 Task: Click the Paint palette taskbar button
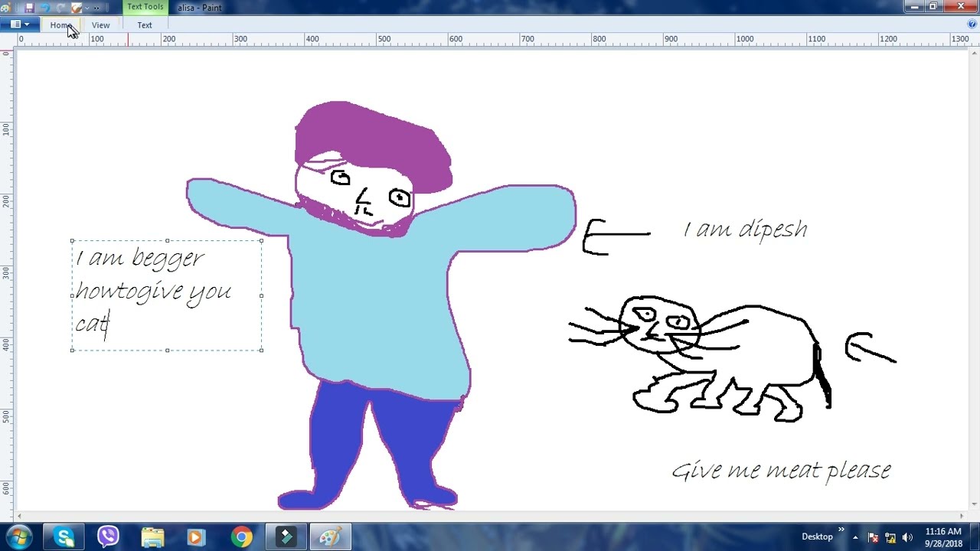(330, 537)
